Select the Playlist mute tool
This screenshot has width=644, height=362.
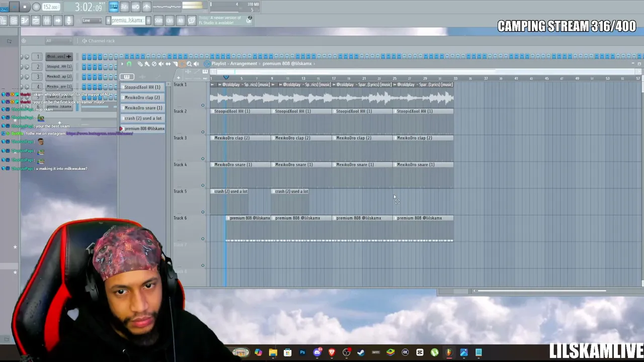click(161, 64)
